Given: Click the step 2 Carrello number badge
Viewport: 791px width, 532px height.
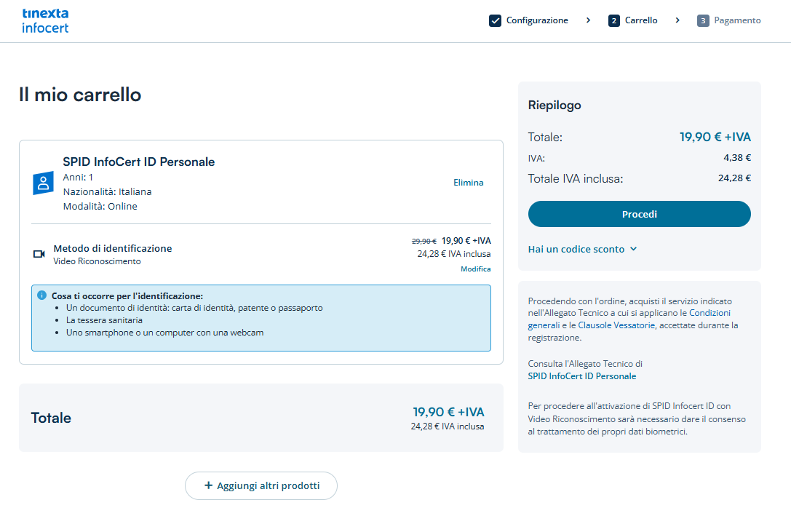Looking at the screenshot, I should [x=614, y=20].
